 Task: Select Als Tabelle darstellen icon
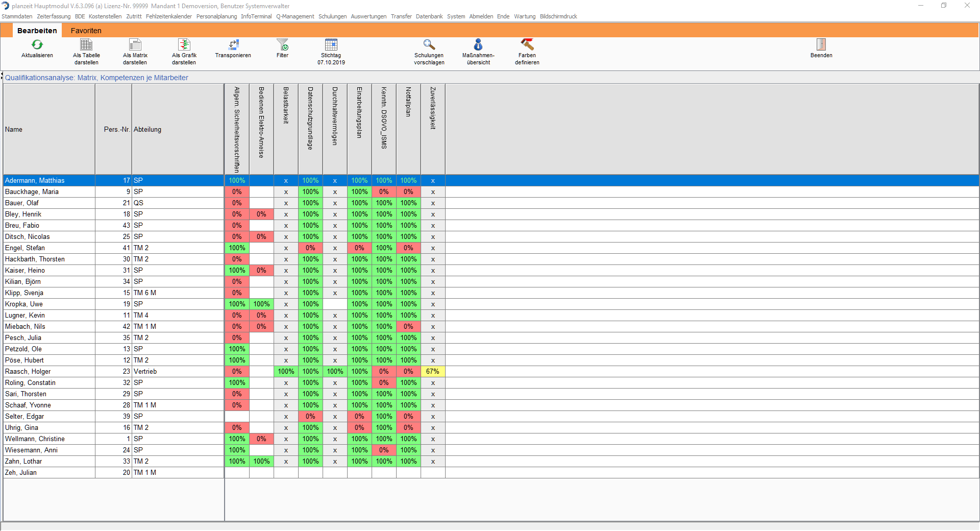click(86, 45)
